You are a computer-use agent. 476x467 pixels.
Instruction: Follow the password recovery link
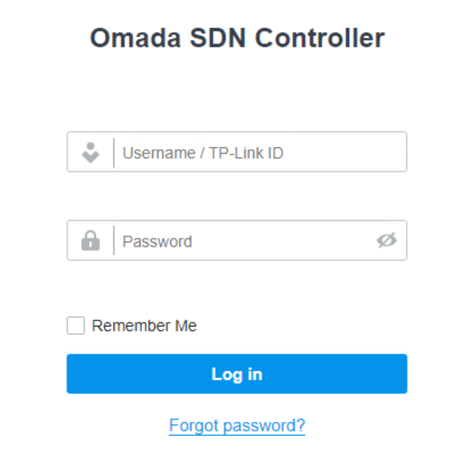[x=237, y=425]
